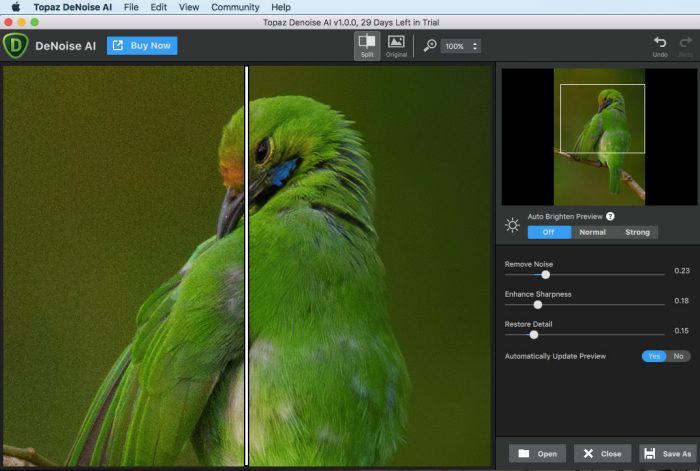Switch to Split view mode
700x471 pixels.
[x=367, y=45]
